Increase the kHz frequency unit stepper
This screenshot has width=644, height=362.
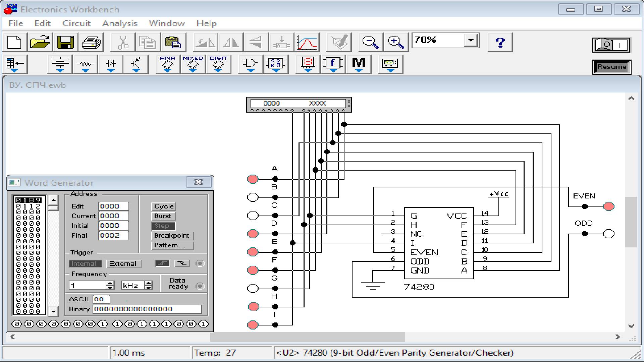click(148, 283)
